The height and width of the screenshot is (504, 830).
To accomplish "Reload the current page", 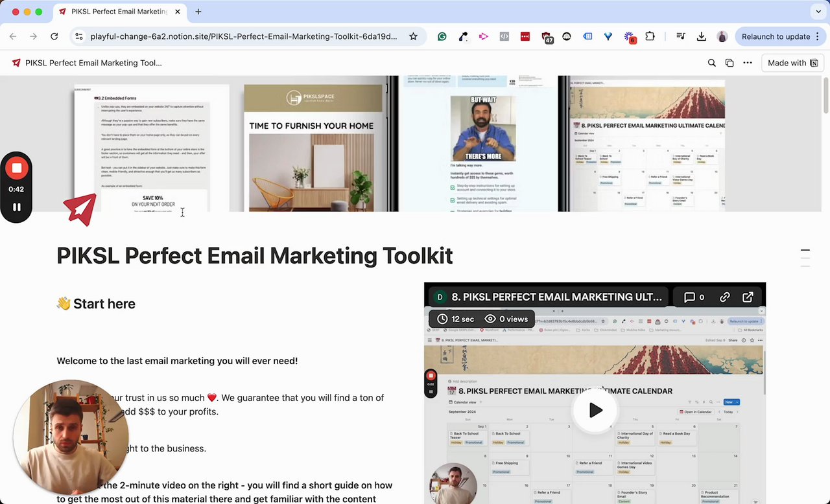I will [x=54, y=37].
